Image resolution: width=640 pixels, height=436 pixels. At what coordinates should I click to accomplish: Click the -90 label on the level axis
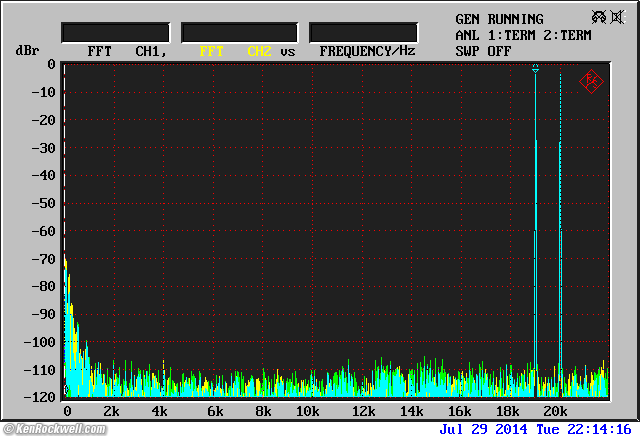[43, 314]
